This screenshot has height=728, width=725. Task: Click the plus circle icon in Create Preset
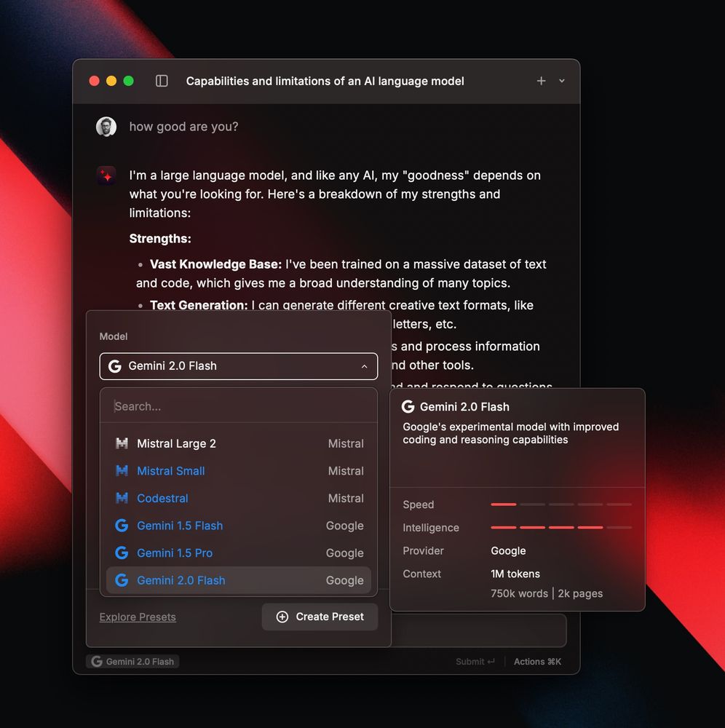tap(282, 617)
